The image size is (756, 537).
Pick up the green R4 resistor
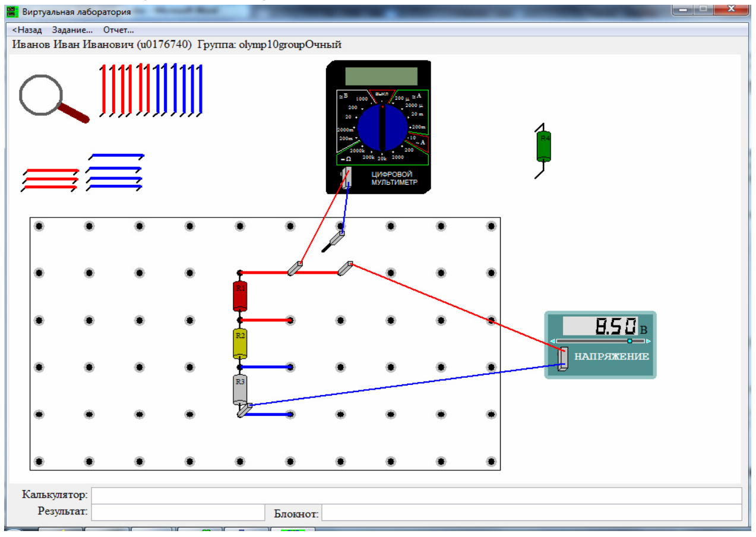coord(544,147)
